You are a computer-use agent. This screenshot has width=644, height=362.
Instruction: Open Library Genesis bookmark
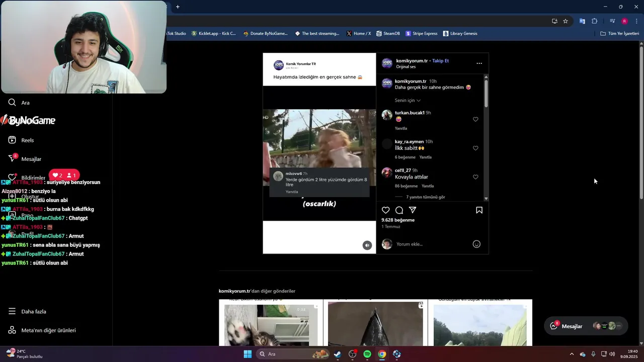pyautogui.click(x=460, y=34)
